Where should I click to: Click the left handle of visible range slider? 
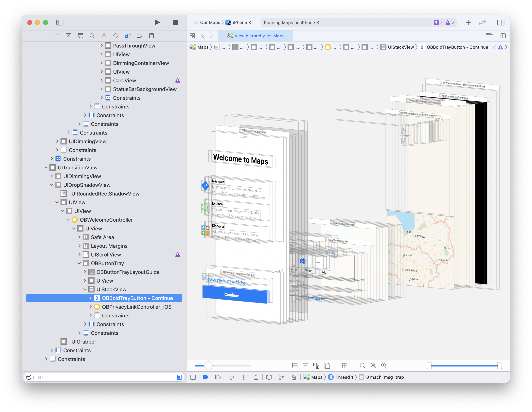pos(429,365)
